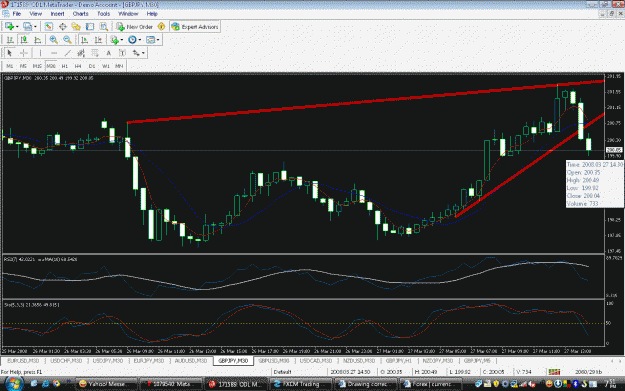Screen dimensions: 625x391
Task: Toggle the Terminal panel icon
Action: coord(90,27)
